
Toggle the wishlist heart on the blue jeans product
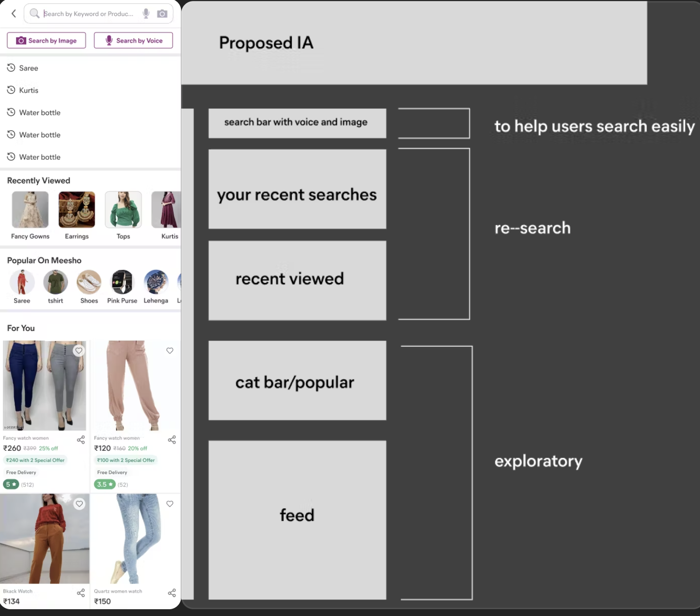pyautogui.click(x=170, y=504)
